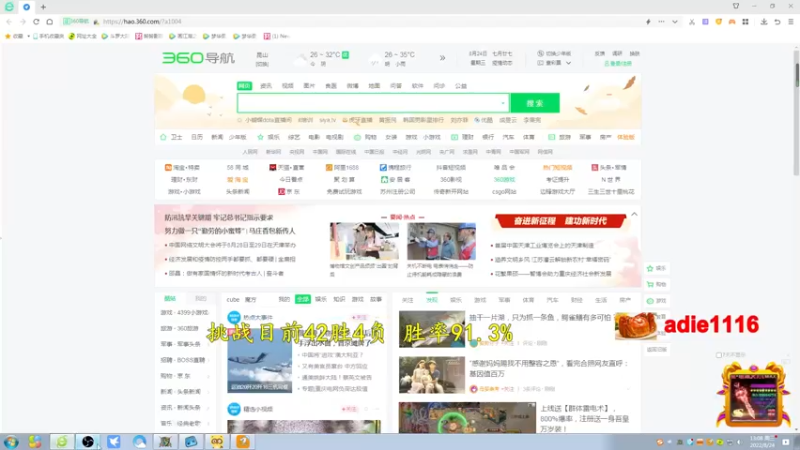This screenshot has height=450, width=800.
Task: Select the 资讯 search tab
Action: click(x=266, y=86)
